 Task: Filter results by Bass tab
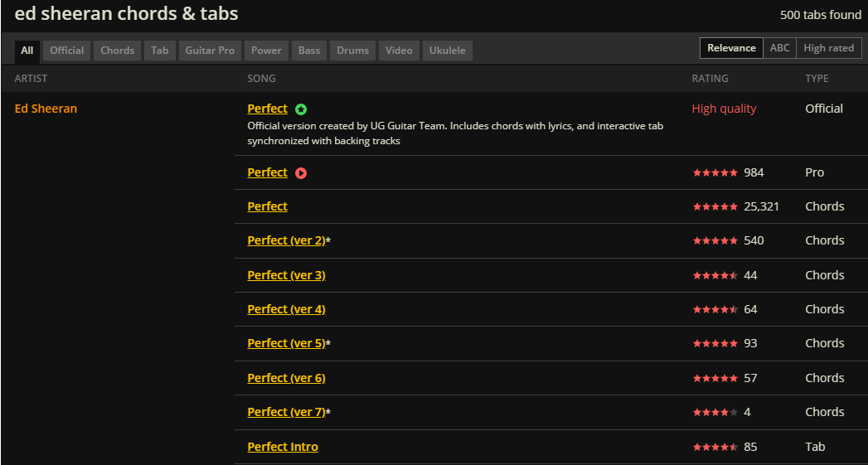pyautogui.click(x=309, y=51)
